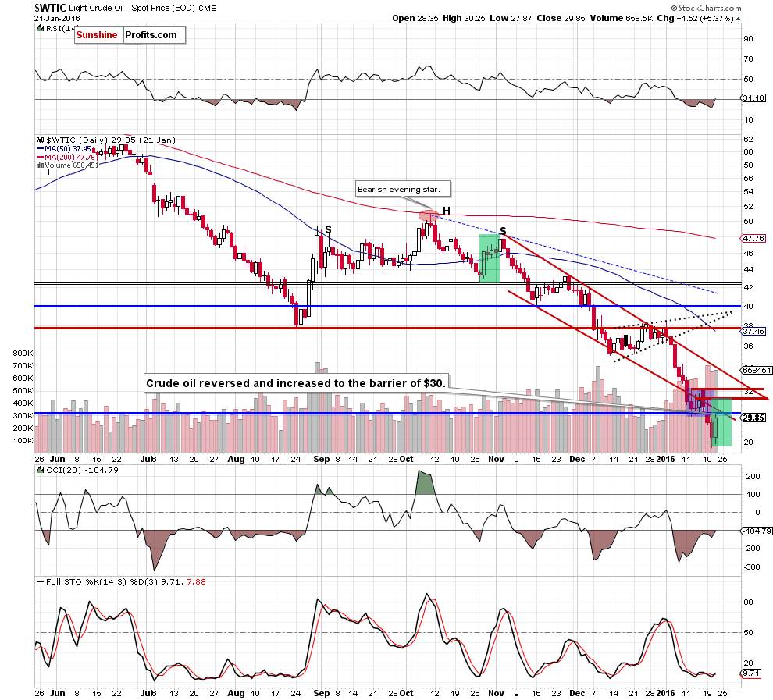Click the 'MA(50) 37.45' legend text

[x=68, y=149]
